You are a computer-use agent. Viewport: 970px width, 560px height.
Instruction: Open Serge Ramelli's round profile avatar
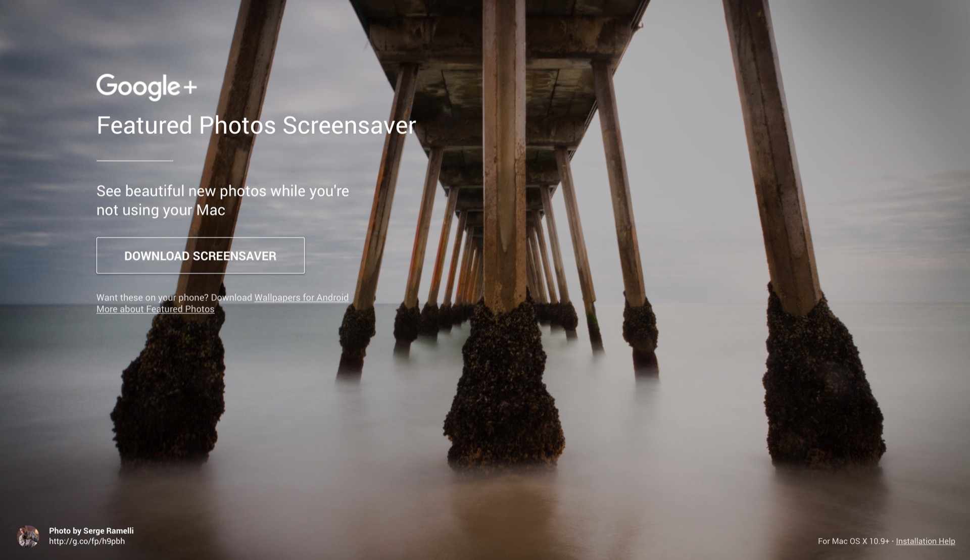[x=28, y=536]
